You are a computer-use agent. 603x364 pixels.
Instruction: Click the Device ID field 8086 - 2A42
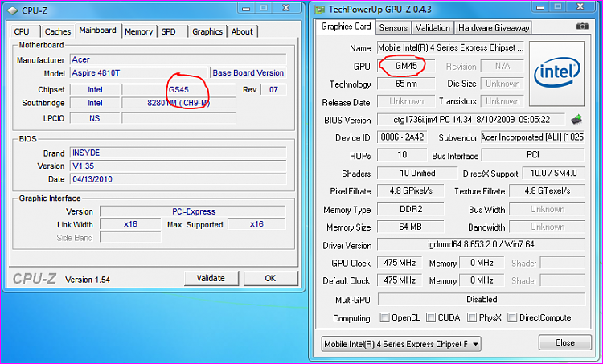pyautogui.click(x=402, y=137)
